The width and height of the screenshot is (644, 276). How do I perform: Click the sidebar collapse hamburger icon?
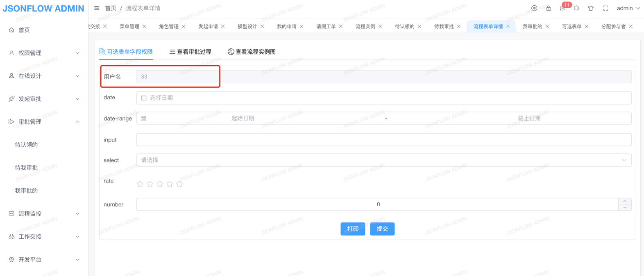[x=97, y=8]
